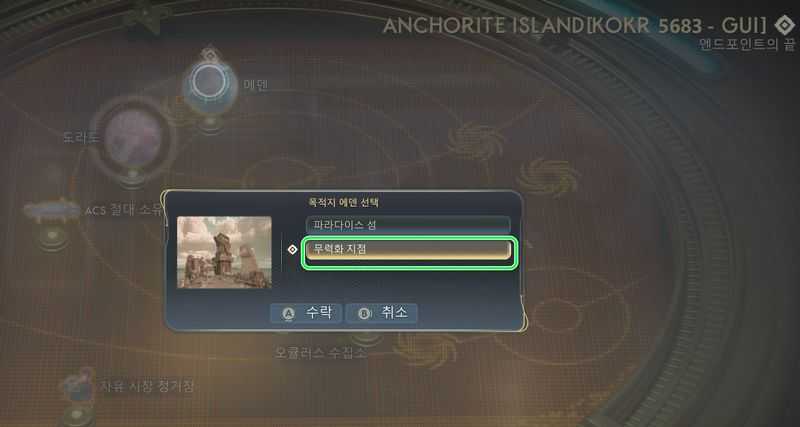Select the 에덴 planet globe on the map
The width and height of the screenshot is (800, 427).
pyautogui.click(x=210, y=84)
